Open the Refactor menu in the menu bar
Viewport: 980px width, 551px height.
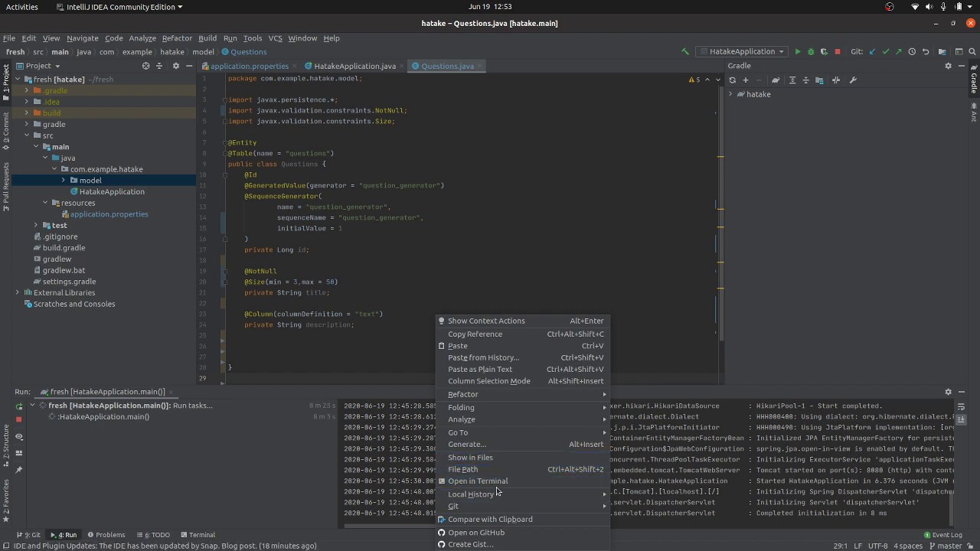[x=177, y=37]
